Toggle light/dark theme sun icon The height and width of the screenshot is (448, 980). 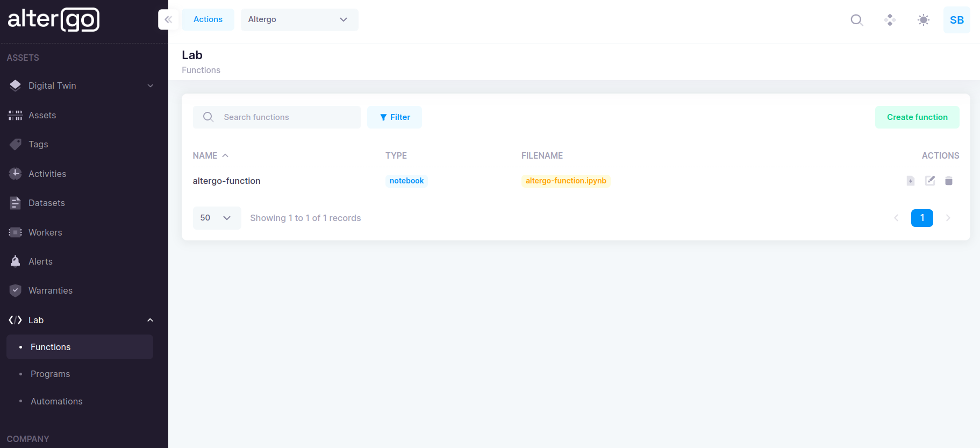[923, 20]
